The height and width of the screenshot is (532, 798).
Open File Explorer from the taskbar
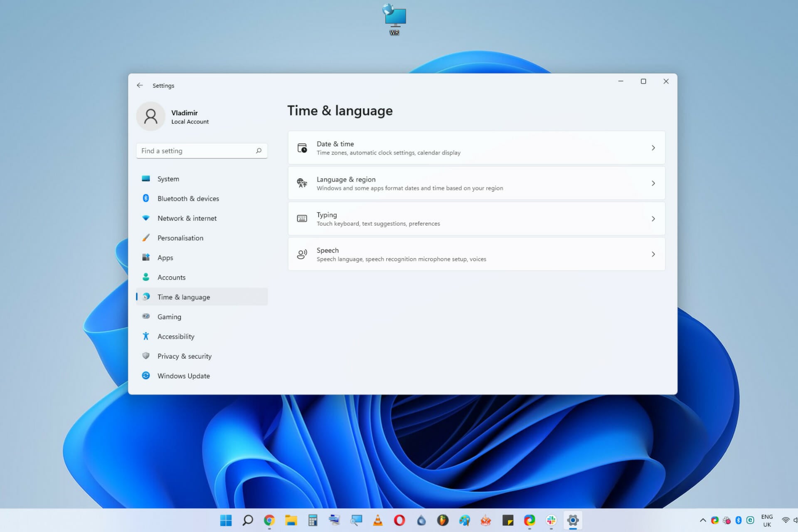(x=291, y=520)
